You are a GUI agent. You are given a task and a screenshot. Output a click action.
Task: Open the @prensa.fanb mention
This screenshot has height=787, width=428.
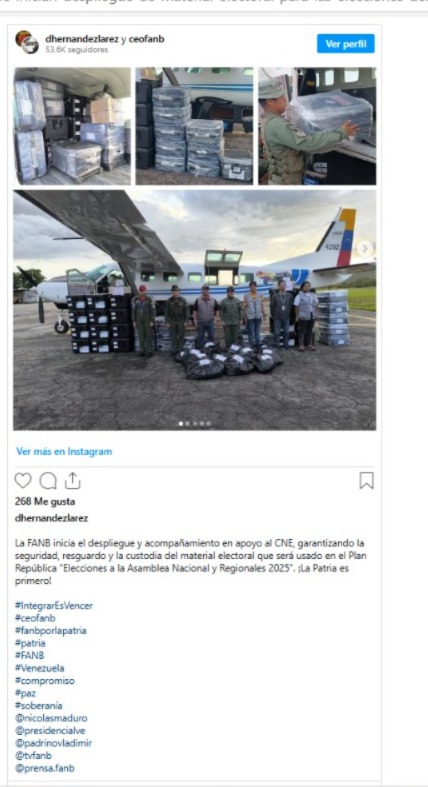(45, 768)
